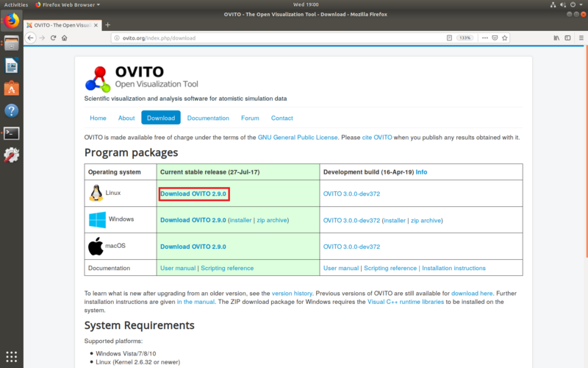Select the OVITO browser tab

(x=62, y=25)
